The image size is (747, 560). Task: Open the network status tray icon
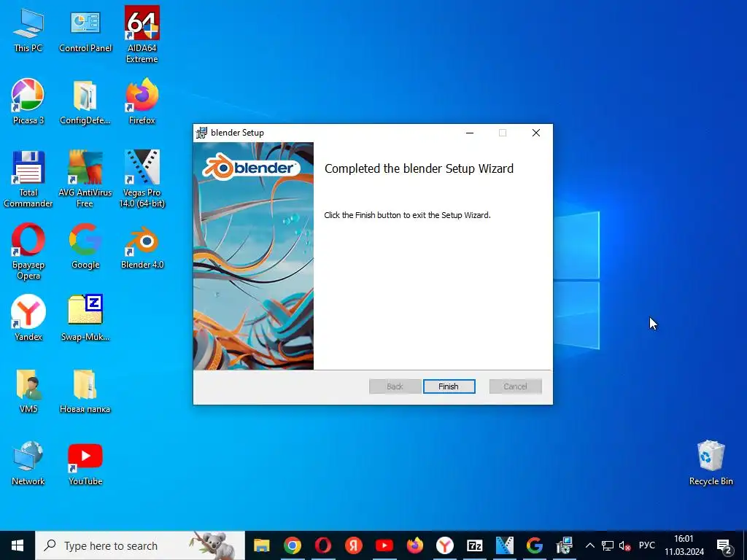click(608, 545)
